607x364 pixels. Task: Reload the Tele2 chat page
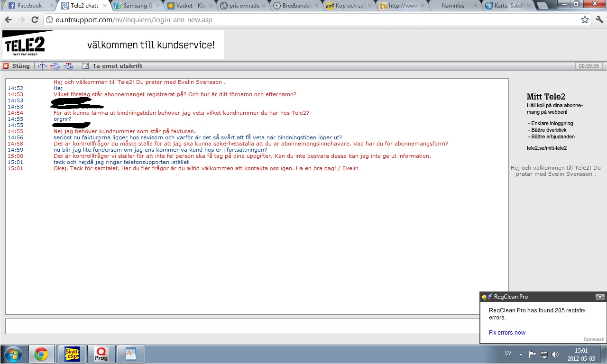coord(35,20)
